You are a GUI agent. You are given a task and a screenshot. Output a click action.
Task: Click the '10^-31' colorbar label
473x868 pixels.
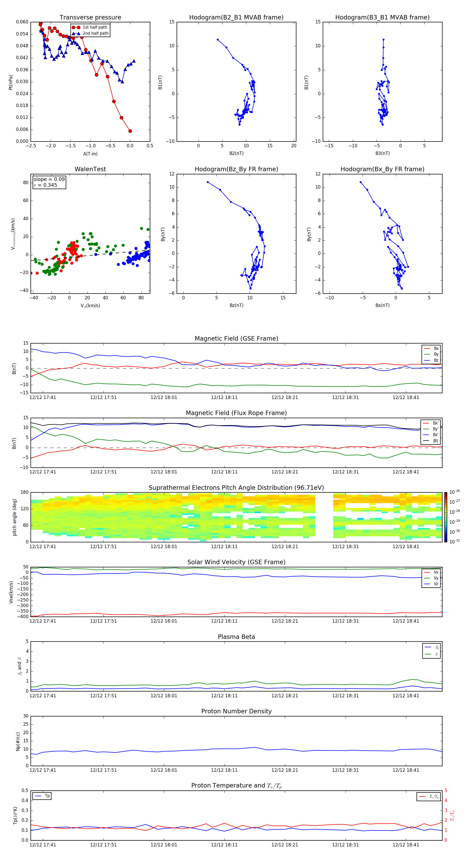pyautogui.click(x=455, y=542)
